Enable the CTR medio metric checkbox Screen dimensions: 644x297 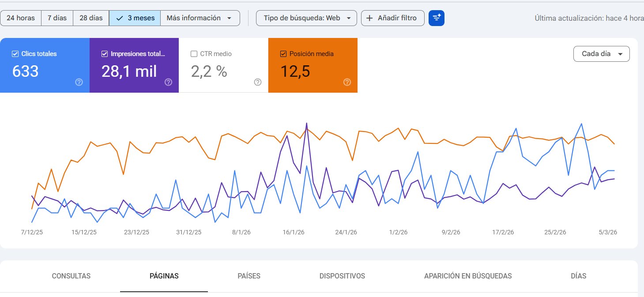193,53
